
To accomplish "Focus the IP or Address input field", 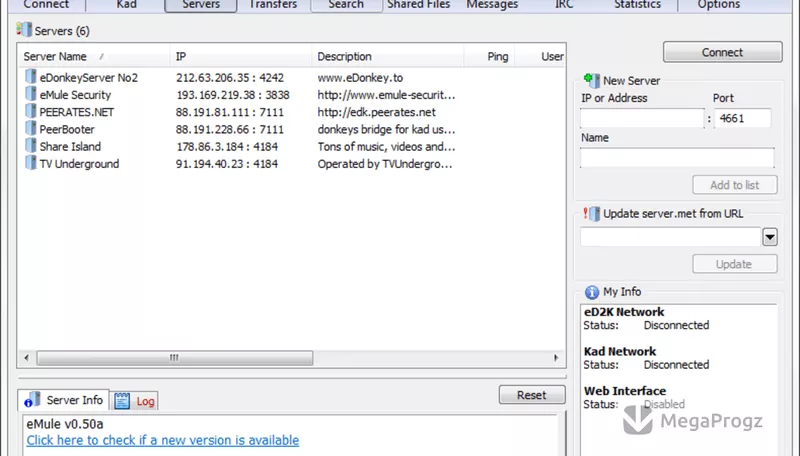I will point(642,118).
